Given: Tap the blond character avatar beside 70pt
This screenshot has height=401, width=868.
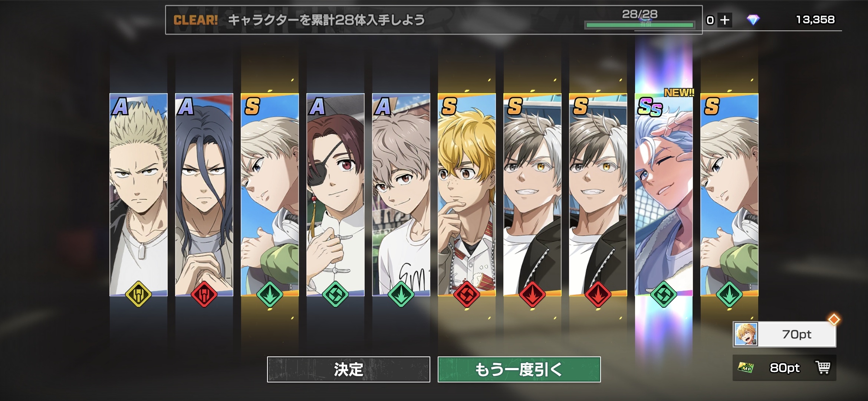Looking at the screenshot, I should tap(746, 334).
